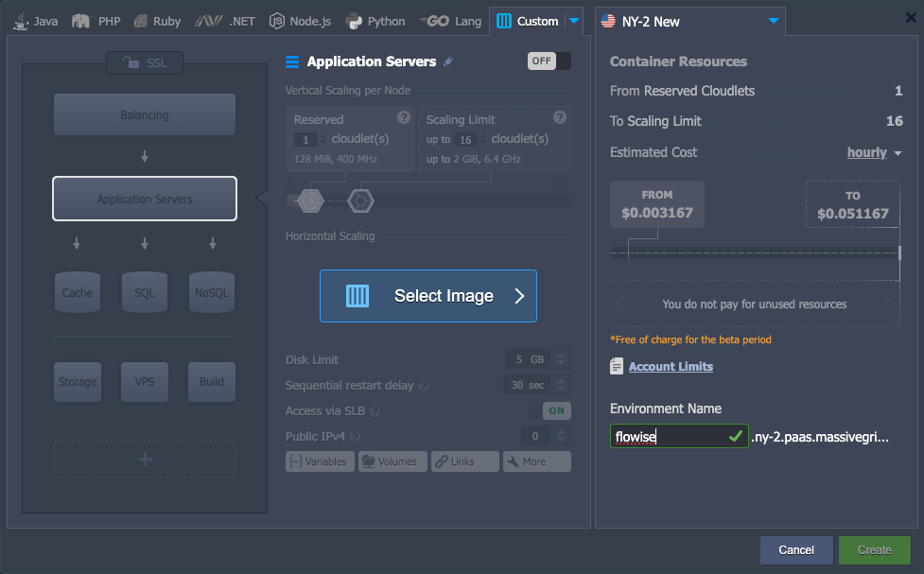Select the .NET tab
924x574 pixels.
[226, 21]
